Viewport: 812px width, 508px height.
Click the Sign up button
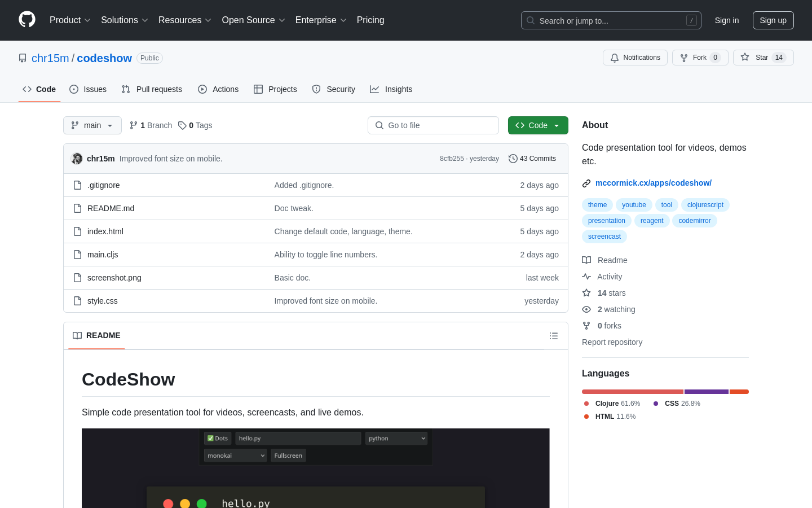pyautogui.click(x=773, y=20)
